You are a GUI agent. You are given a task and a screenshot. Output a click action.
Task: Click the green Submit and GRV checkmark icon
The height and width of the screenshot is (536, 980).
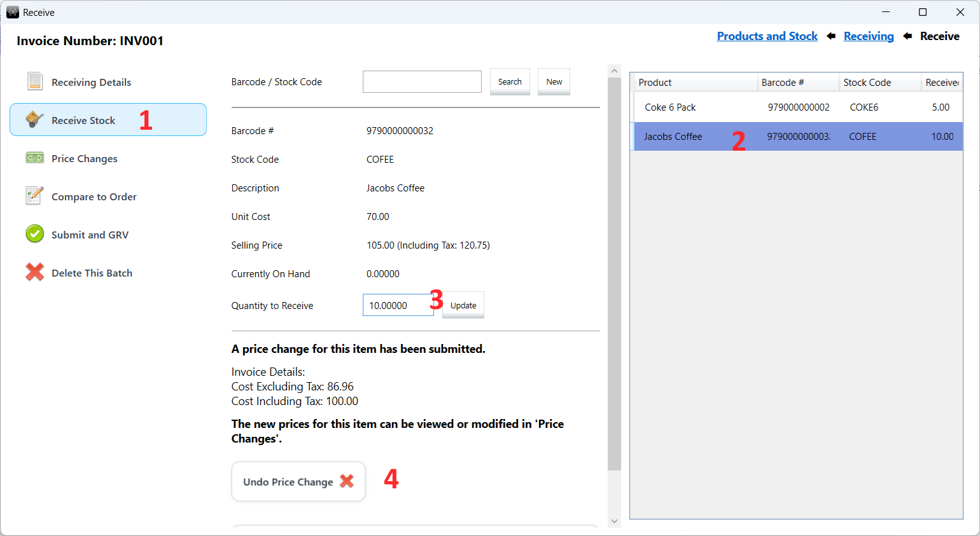click(34, 234)
